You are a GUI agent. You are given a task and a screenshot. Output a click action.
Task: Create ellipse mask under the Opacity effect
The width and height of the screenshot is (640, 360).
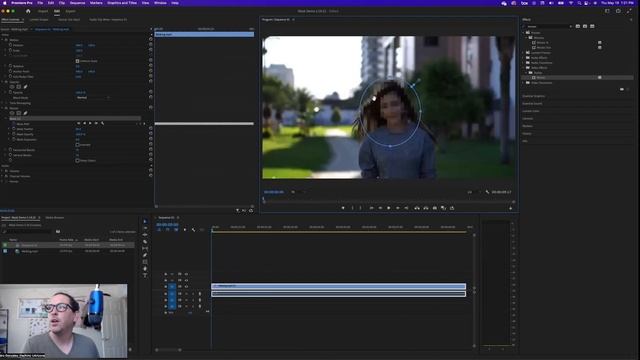[x=12, y=87]
